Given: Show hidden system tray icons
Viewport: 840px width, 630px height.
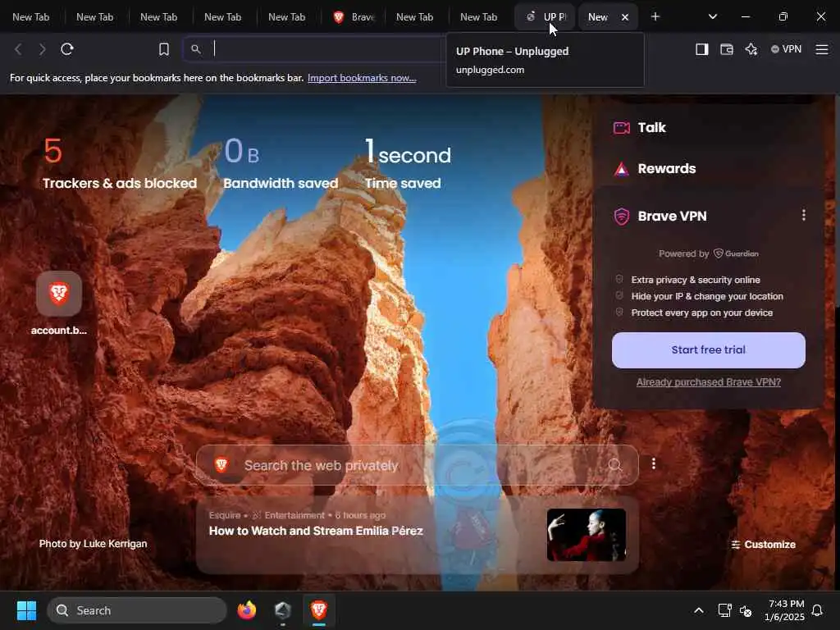Looking at the screenshot, I should [699, 610].
